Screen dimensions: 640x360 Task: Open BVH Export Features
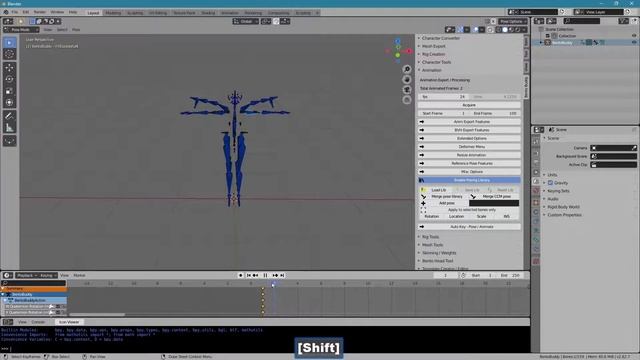click(x=469, y=130)
